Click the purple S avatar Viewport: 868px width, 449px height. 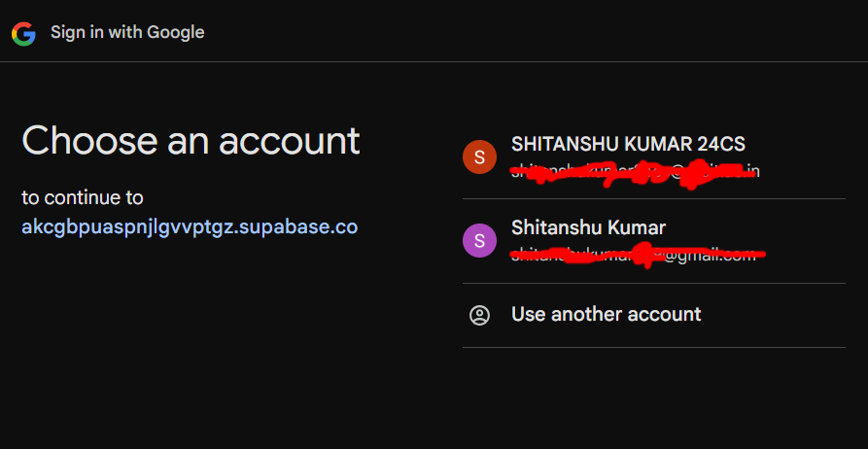(478, 240)
